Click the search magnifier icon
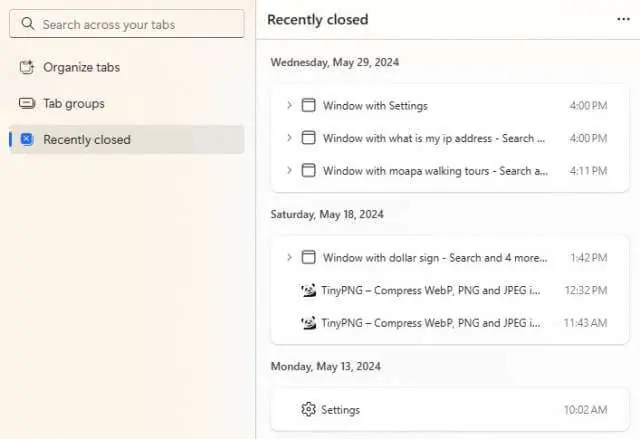 point(27,24)
